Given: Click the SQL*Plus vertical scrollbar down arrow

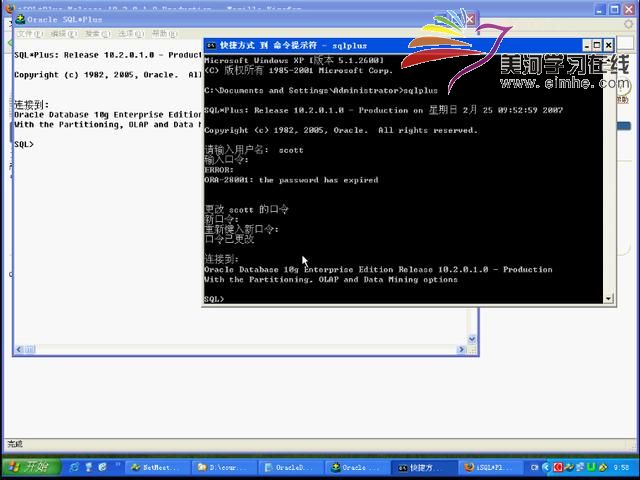Looking at the screenshot, I should [472, 339].
